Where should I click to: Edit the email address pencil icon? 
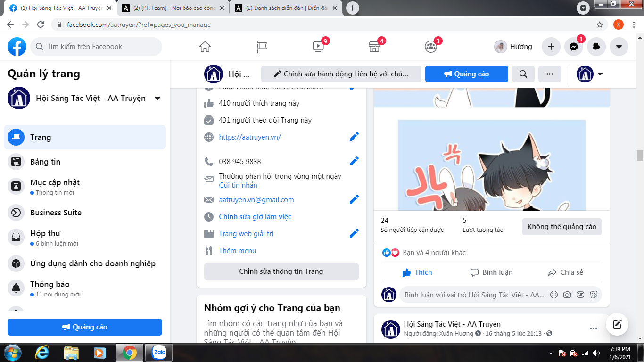[x=354, y=199]
